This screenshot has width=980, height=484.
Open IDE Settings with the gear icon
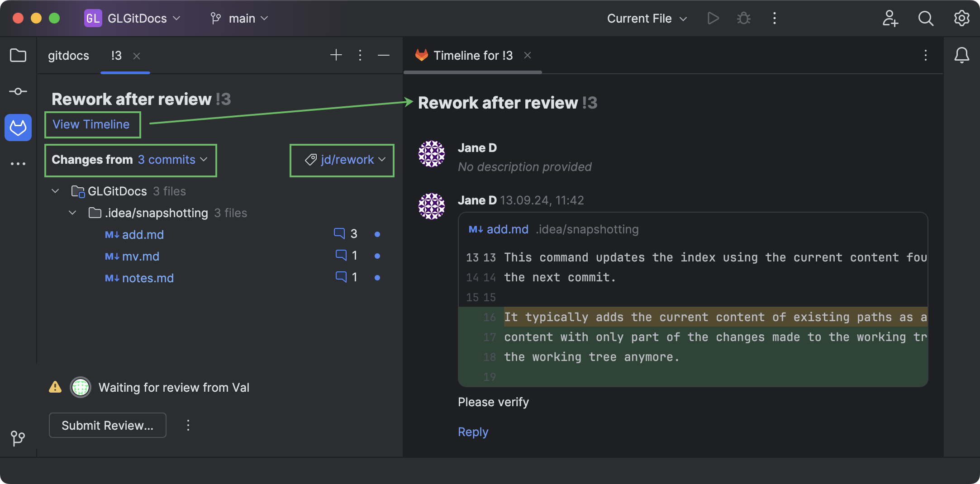point(962,19)
